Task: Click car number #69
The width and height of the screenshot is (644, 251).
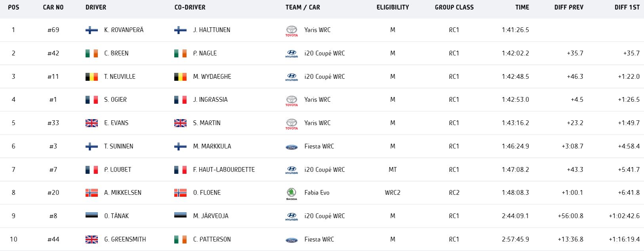Action: pos(53,30)
